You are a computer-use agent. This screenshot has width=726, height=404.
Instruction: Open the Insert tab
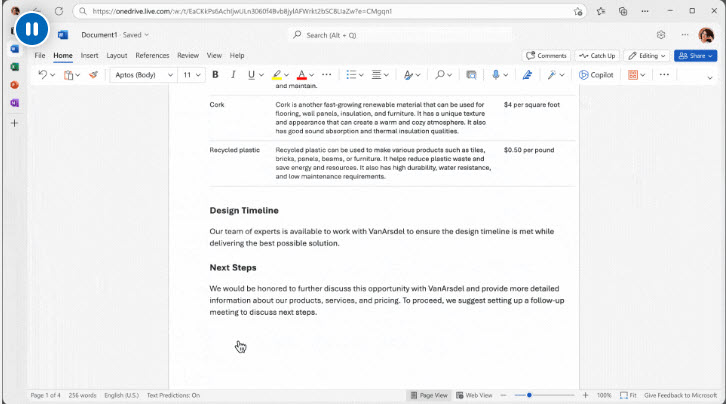89,56
